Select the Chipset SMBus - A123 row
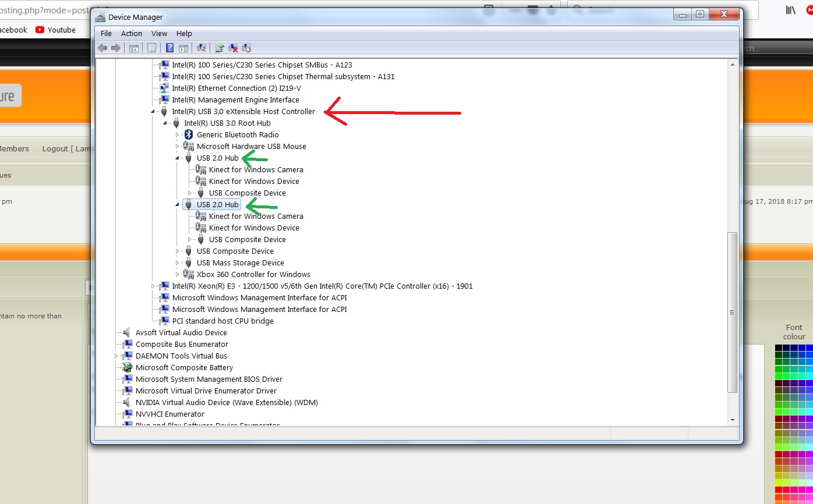813x504 pixels. [x=262, y=65]
